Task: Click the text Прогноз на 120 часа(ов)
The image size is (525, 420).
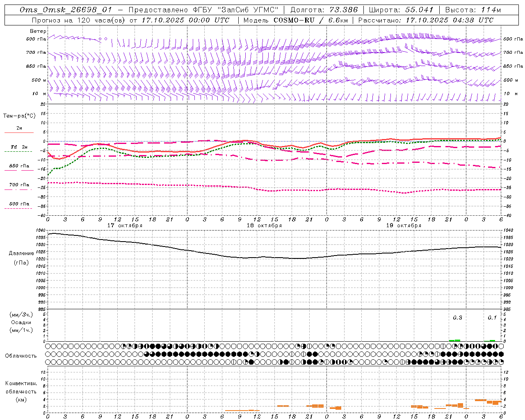Action: click(x=78, y=20)
